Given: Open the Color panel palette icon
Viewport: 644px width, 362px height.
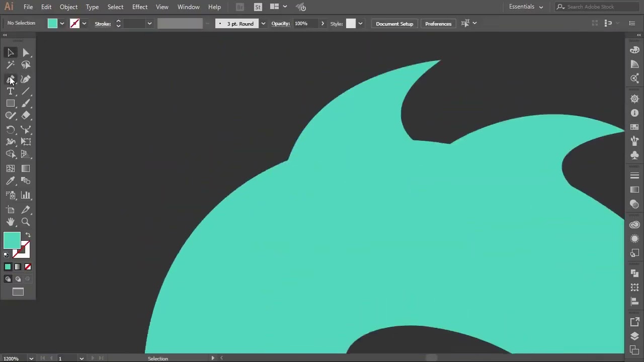Looking at the screenshot, I should pyautogui.click(x=634, y=50).
